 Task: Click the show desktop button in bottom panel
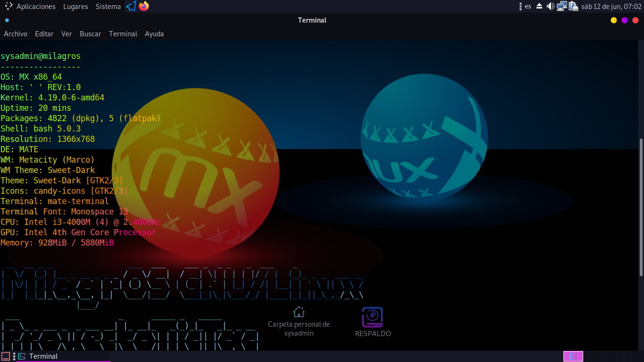point(6,356)
